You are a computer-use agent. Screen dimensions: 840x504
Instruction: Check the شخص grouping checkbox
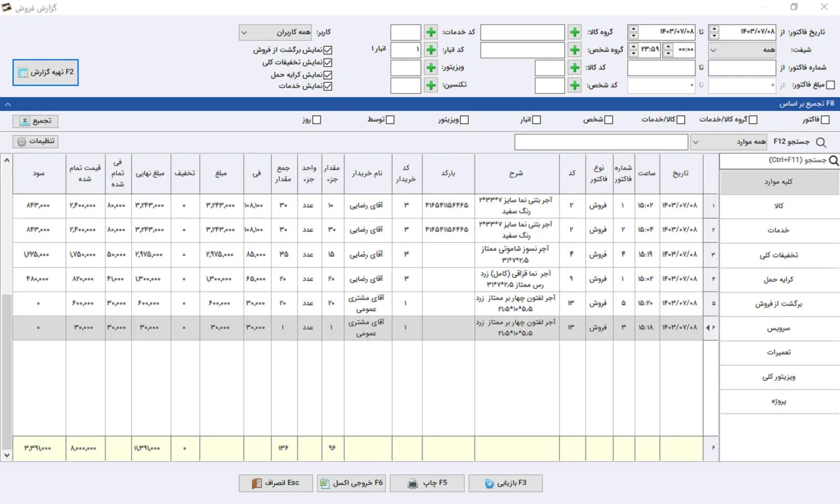click(608, 119)
